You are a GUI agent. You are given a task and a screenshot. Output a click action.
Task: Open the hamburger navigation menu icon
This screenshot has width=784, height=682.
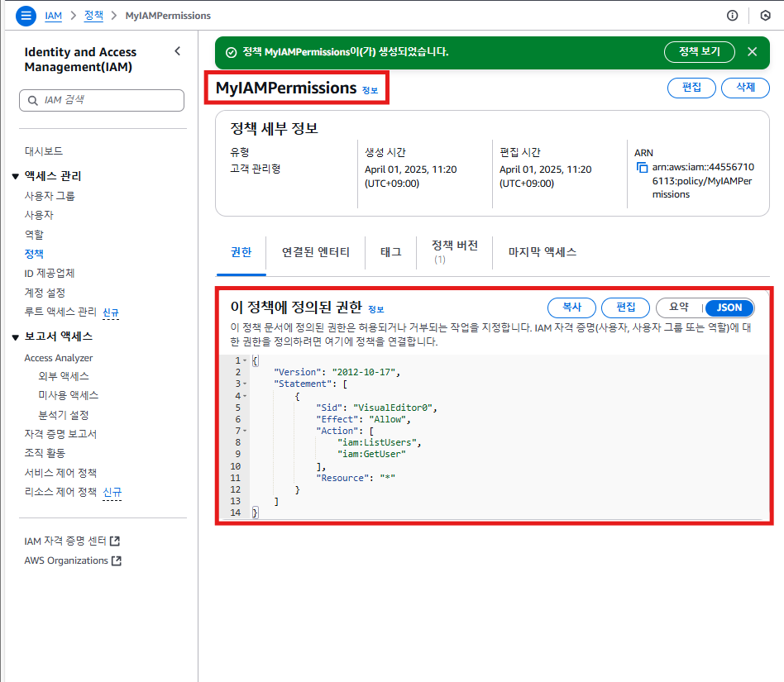tap(26, 16)
